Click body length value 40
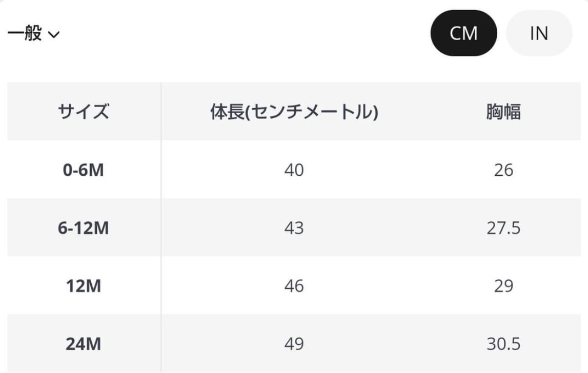The width and height of the screenshot is (588, 373). pyautogui.click(x=294, y=170)
